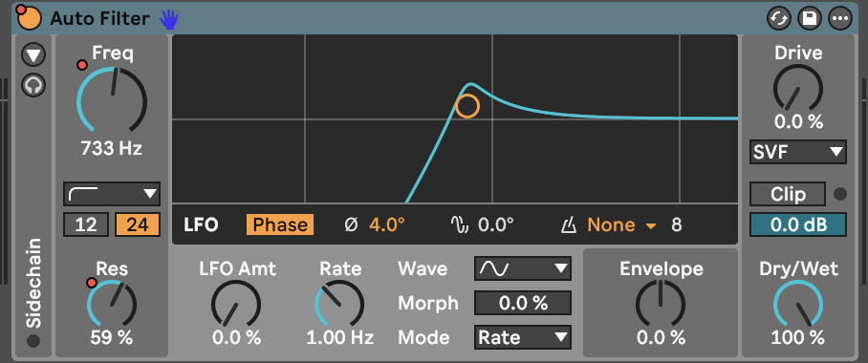
Task: Click the LFO offset wave icon
Action: (x=460, y=224)
